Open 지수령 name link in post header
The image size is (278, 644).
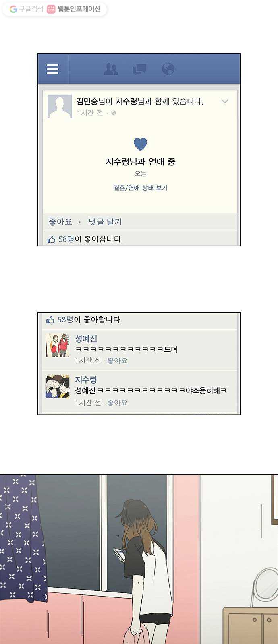click(127, 101)
